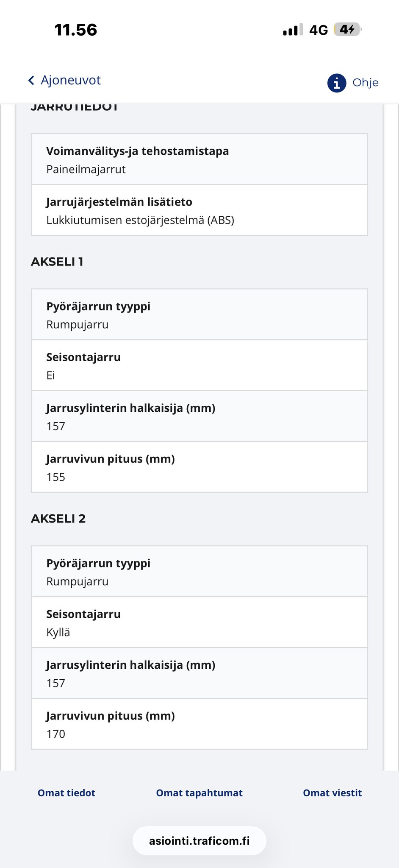Screen dimensions: 399x868
Task: Tap the 11.56 clock in status bar
Action: click(76, 30)
